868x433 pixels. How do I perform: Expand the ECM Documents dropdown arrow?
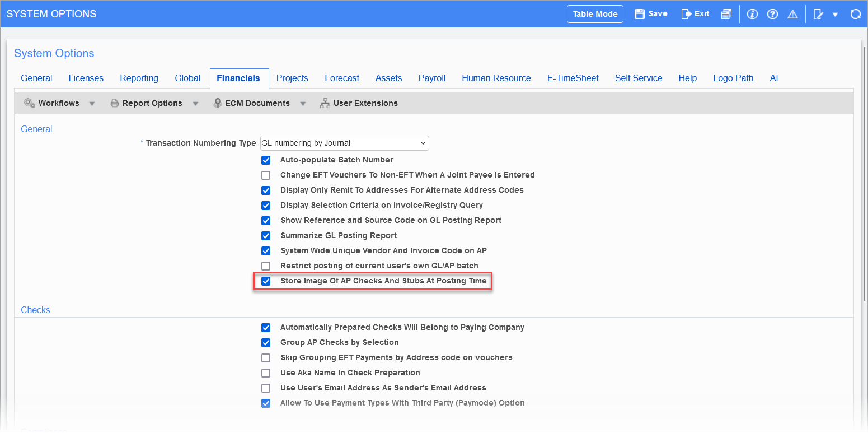tap(303, 104)
